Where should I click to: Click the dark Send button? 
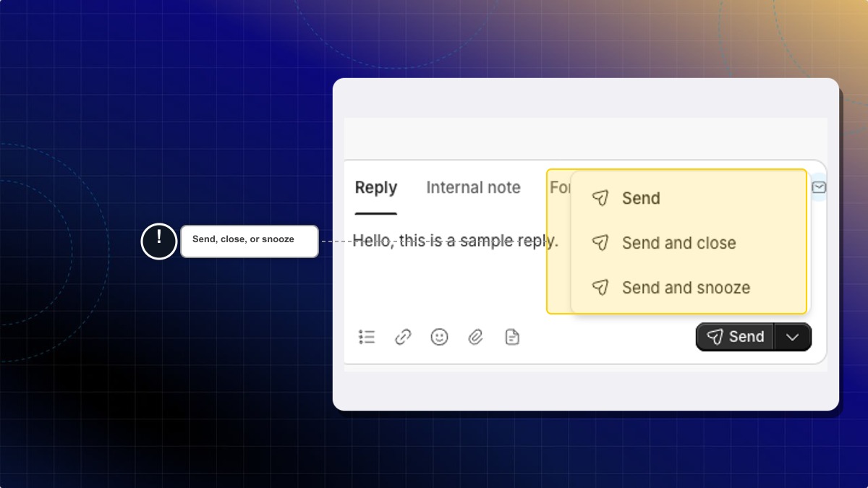735,337
